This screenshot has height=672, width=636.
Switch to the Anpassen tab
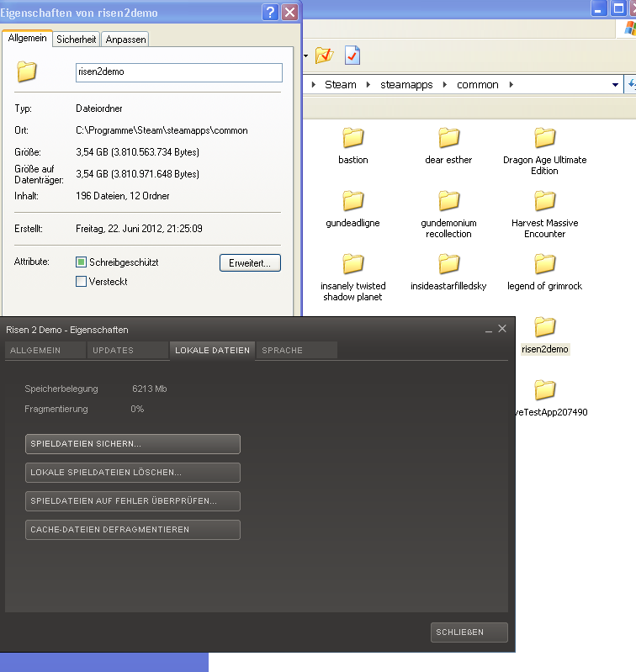tap(125, 40)
